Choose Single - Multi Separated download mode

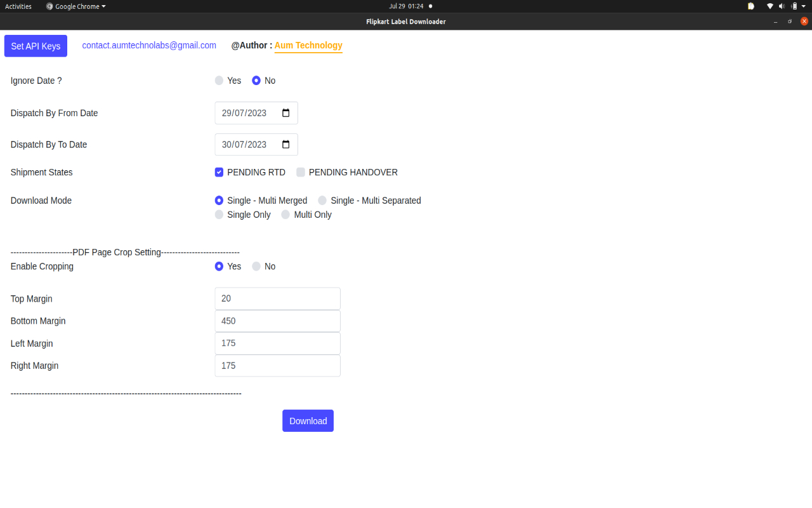click(x=322, y=201)
